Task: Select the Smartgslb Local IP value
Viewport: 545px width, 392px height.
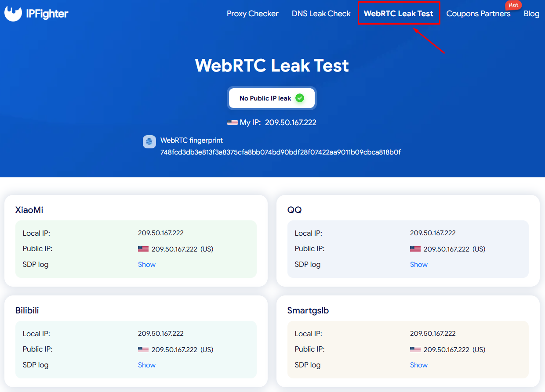Action: click(433, 334)
